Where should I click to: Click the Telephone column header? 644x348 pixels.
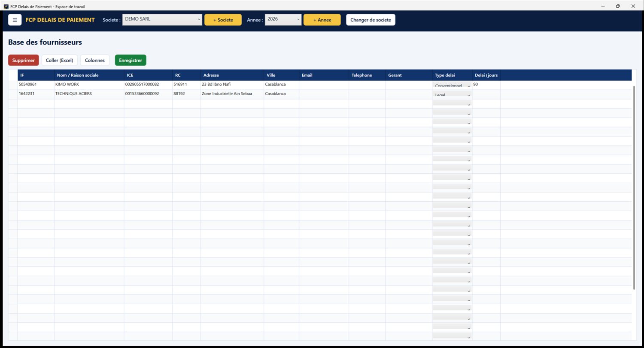point(367,75)
